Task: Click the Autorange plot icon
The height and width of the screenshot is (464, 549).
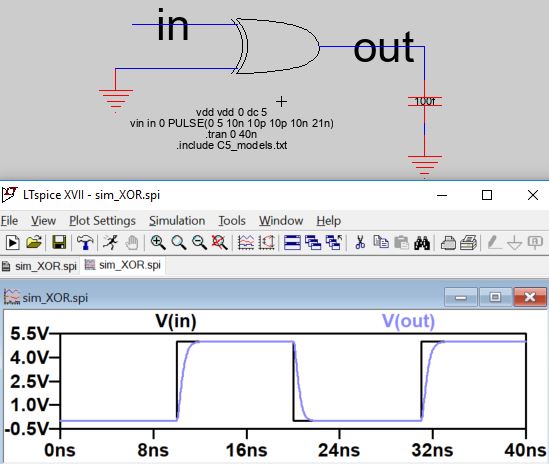Action: [246, 242]
